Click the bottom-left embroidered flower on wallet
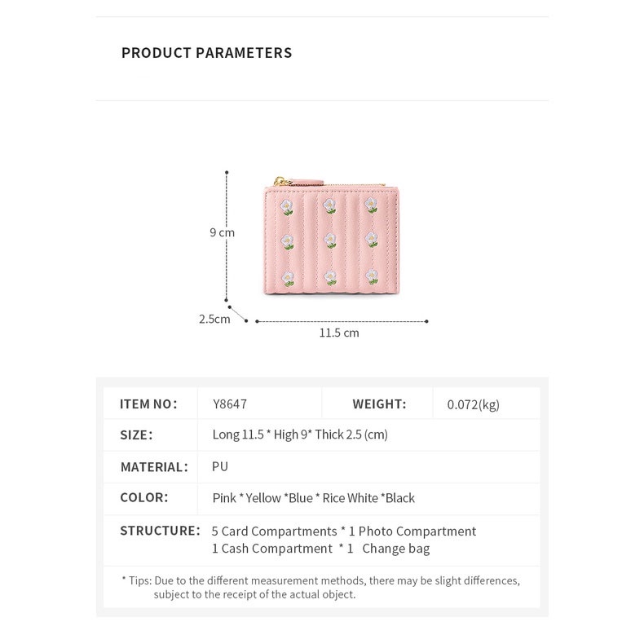Image resolution: width=644 pixels, height=644 pixels. [x=289, y=277]
